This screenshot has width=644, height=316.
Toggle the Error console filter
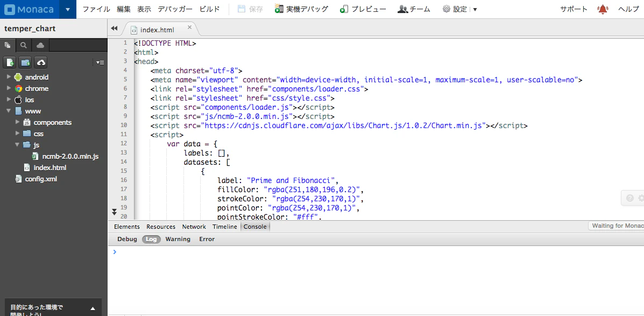point(207,239)
